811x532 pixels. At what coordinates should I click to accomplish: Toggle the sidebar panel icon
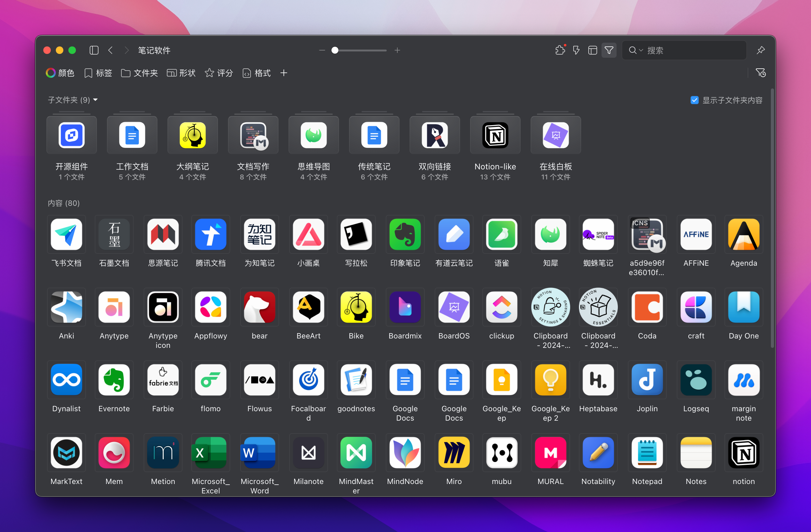coord(94,51)
